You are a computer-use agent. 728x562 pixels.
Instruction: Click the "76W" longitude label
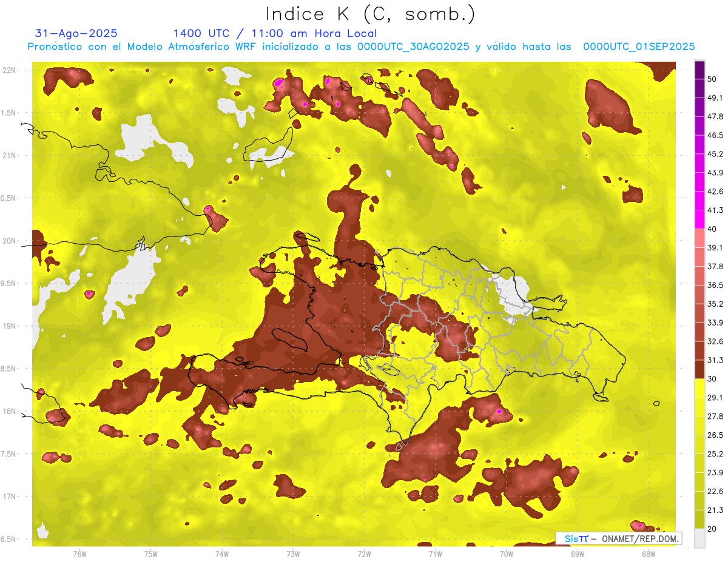tap(79, 554)
